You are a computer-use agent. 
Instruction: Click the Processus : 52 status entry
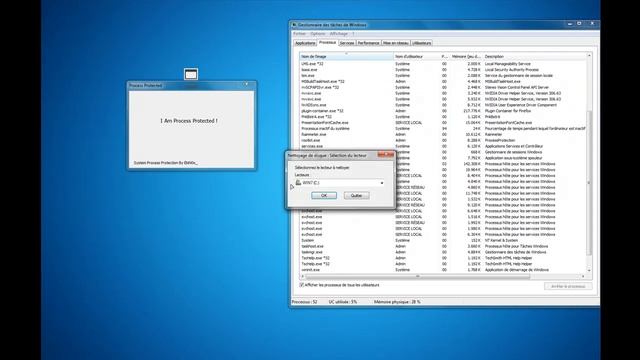pos(304,302)
